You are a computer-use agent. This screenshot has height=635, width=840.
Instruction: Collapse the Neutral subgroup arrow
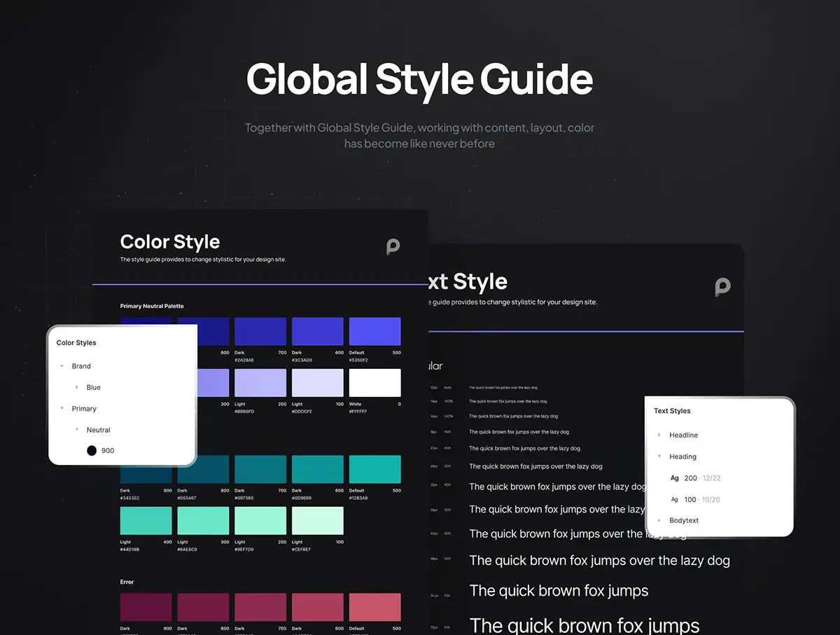[77, 430]
